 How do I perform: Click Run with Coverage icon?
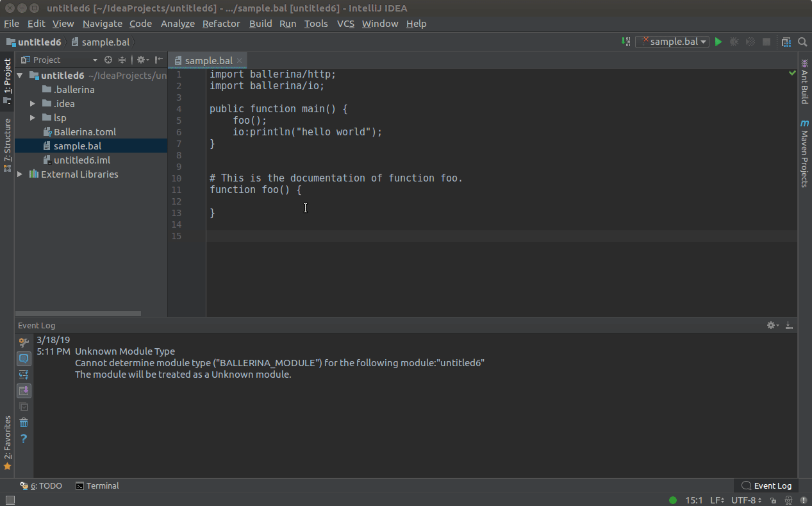click(750, 42)
